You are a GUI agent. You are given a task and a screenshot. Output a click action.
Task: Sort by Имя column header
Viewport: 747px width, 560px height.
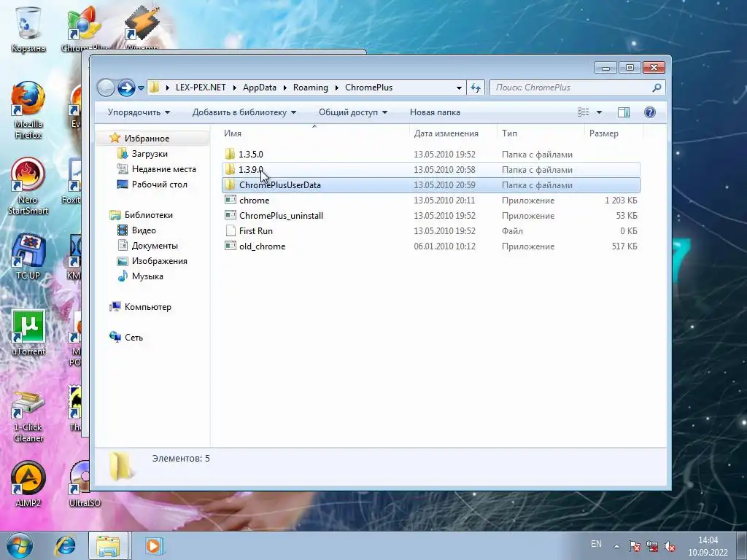[314, 133]
